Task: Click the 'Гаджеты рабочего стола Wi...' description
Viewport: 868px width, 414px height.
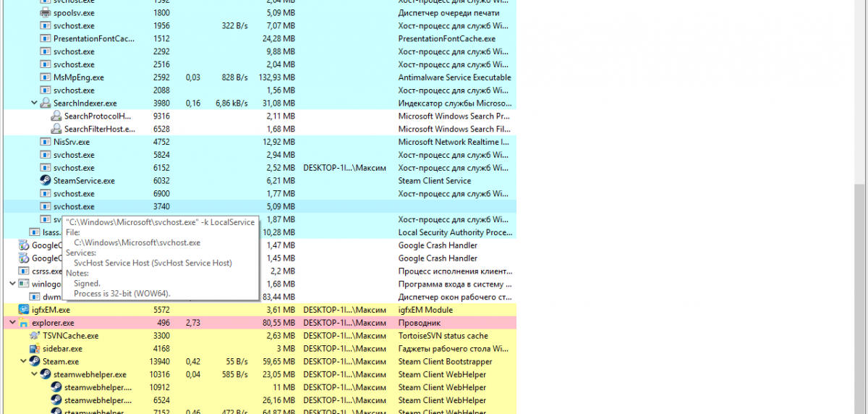Action: tap(454, 349)
